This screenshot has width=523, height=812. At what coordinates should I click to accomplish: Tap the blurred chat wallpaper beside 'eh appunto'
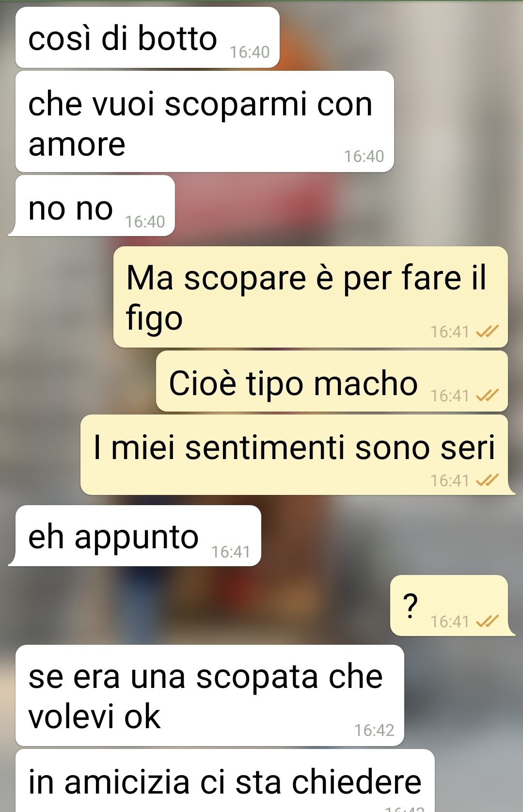(x=388, y=536)
